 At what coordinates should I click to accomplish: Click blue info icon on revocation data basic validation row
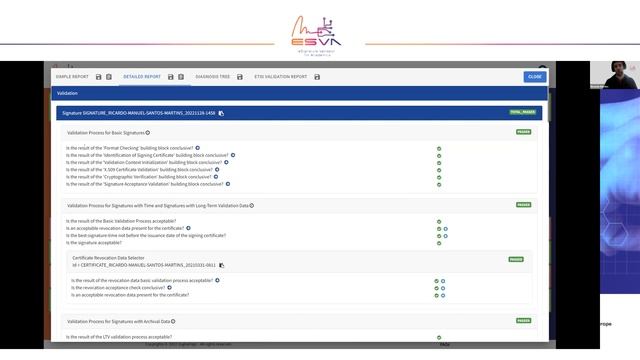click(443, 281)
